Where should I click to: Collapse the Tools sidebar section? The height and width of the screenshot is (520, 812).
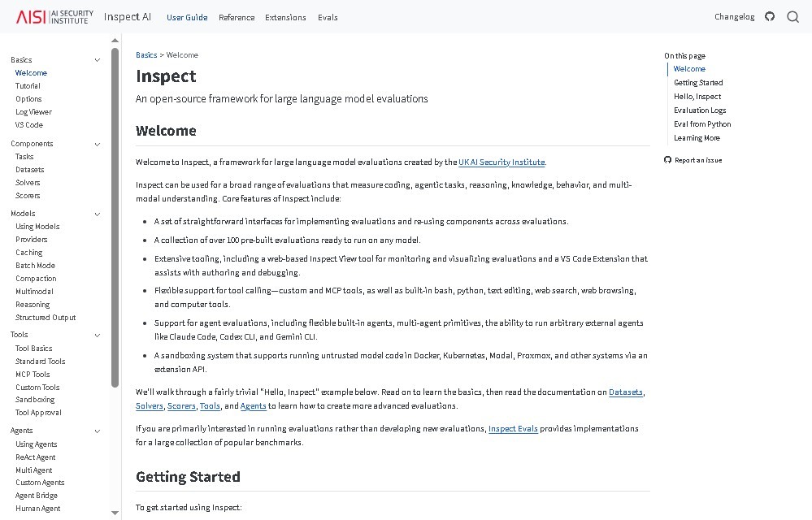[x=98, y=335]
